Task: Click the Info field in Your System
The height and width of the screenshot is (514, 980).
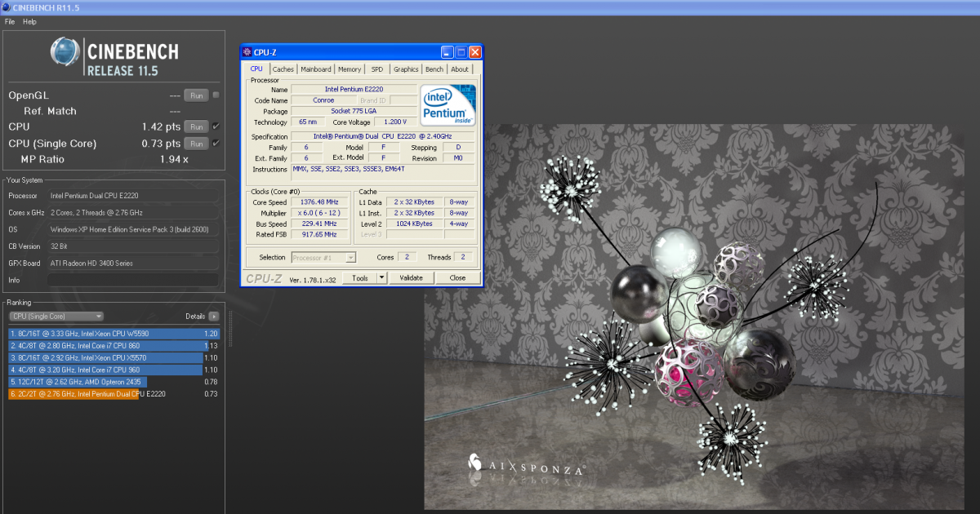Action: click(134, 280)
